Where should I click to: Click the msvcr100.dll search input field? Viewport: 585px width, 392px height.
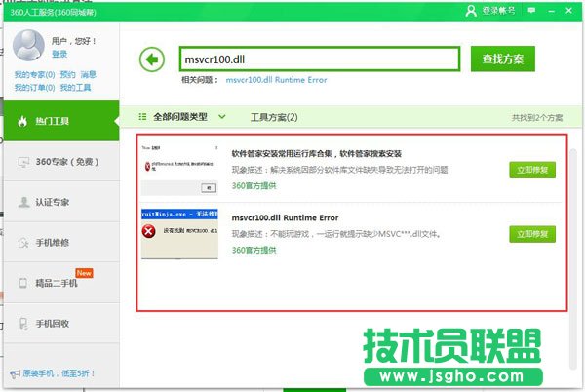click(x=318, y=59)
